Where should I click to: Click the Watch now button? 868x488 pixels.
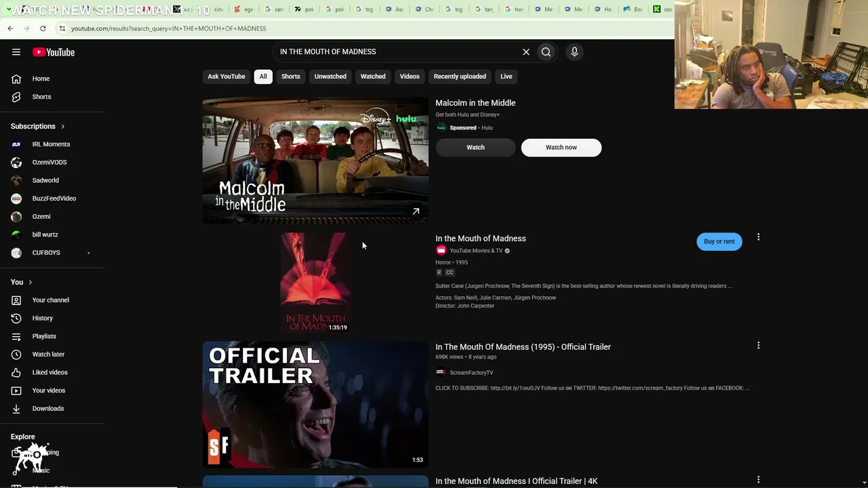[561, 147]
